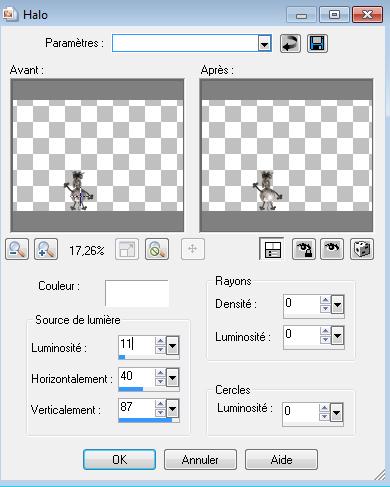The width and height of the screenshot is (390, 487).
Task: Zoom out the preview with minus magnifier
Action: pyautogui.click(x=17, y=249)
